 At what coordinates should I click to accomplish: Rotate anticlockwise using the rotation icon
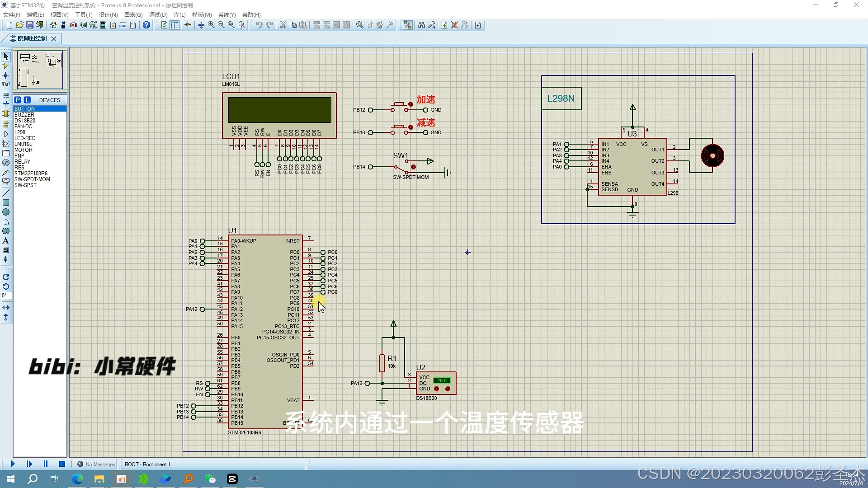point(6,286)
